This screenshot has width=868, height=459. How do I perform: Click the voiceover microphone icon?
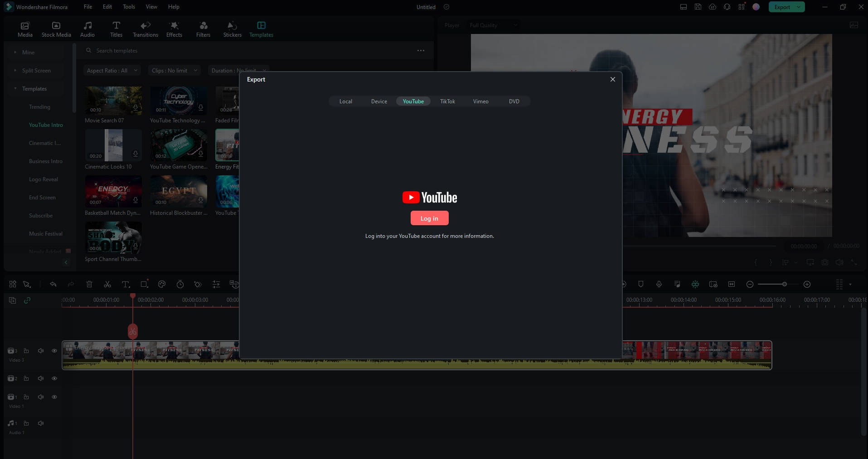click(x=659, y=284)
